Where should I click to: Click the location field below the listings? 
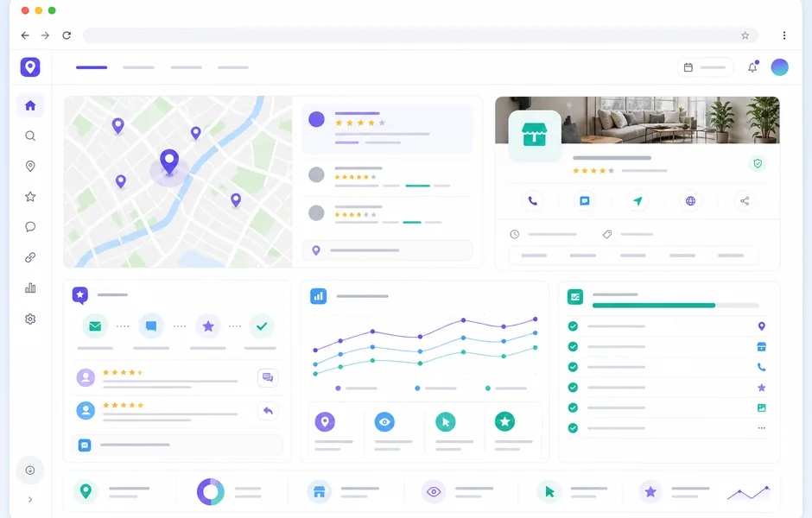pos(387,250)
